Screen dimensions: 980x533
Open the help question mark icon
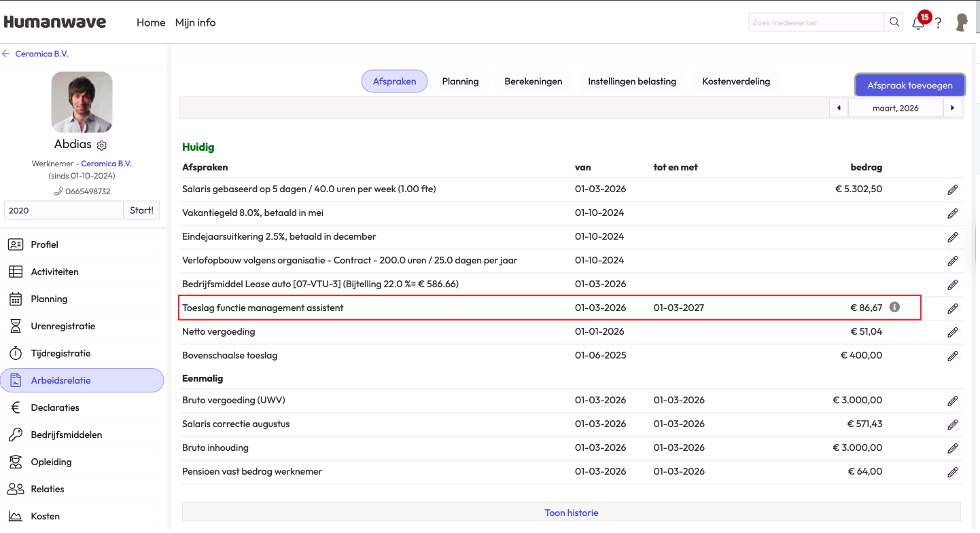[938, 23]
